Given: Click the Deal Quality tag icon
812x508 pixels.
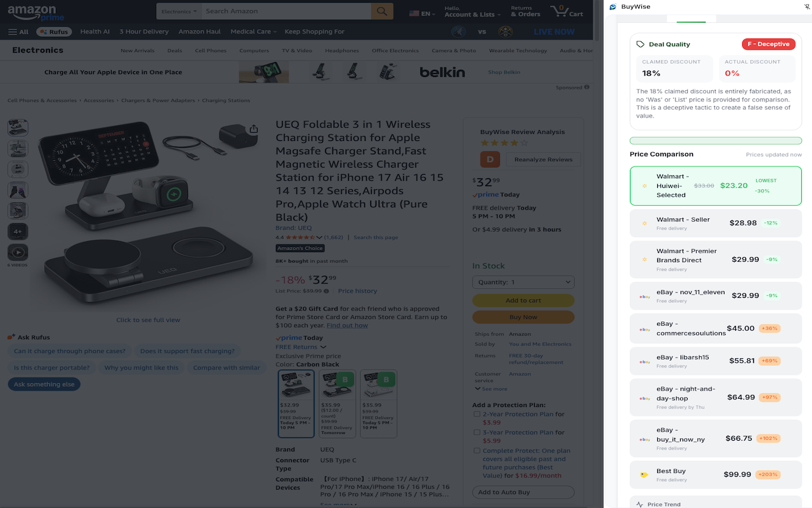Looking at the screenshot, I should point(640,44).
